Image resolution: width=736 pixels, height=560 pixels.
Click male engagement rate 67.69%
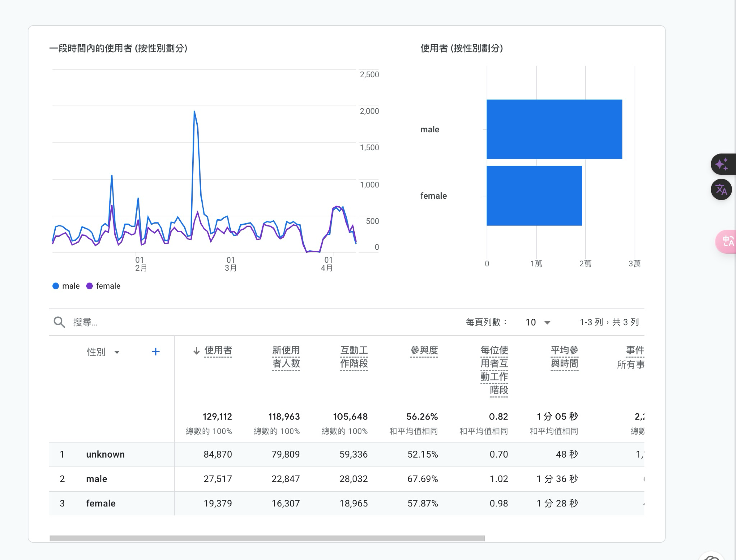point(423,479)
